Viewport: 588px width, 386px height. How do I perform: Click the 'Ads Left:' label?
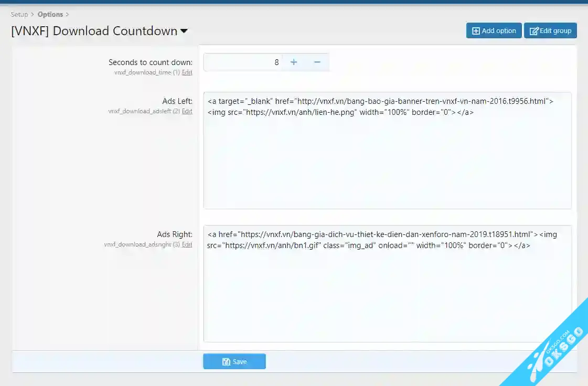tap(177, 101)
